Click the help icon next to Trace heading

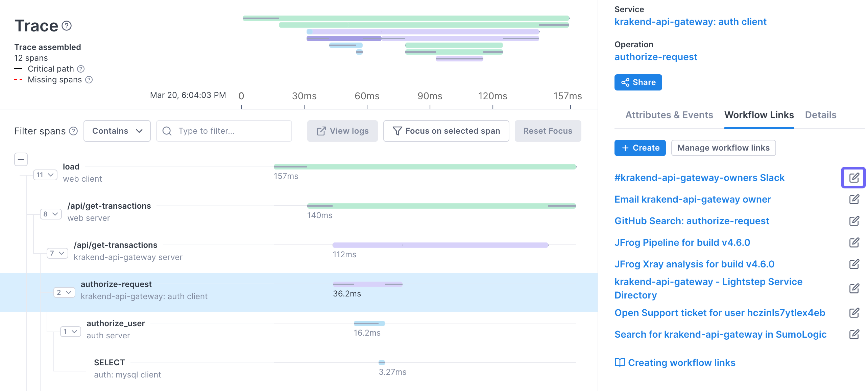coord(67,26)
